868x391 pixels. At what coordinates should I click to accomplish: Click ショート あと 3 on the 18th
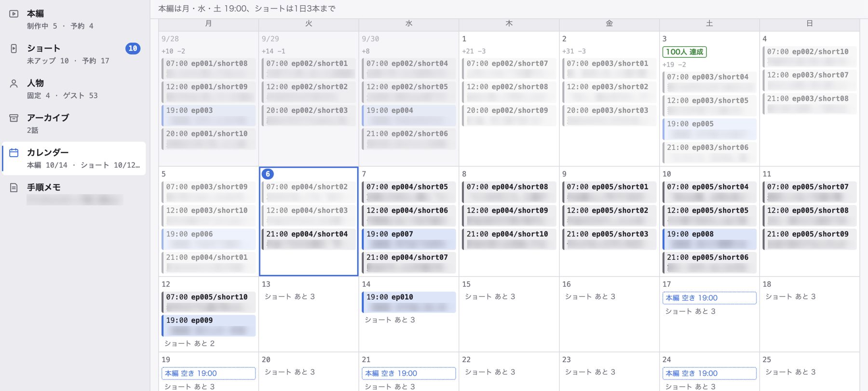click(791, 297)
